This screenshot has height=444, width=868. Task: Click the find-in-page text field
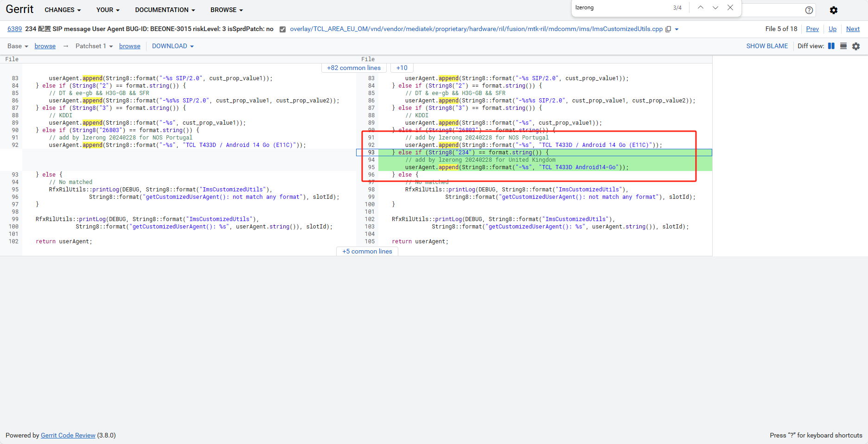[621, 7]
